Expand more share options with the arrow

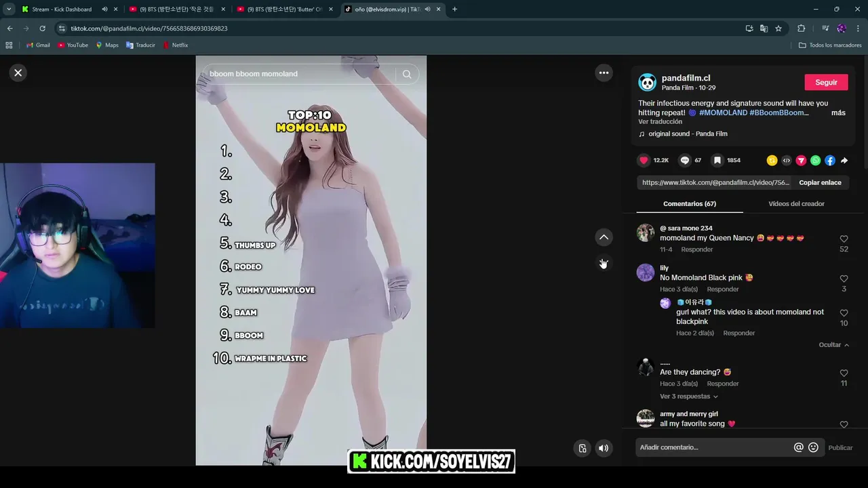click(x=844, y=161)
